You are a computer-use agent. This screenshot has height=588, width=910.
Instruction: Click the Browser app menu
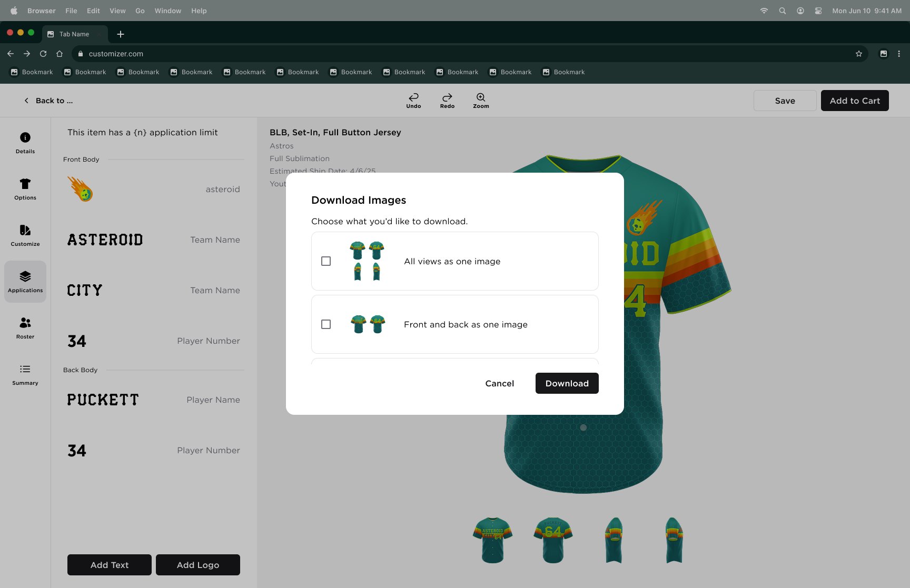pyautogui.click(x=42, y=11)
